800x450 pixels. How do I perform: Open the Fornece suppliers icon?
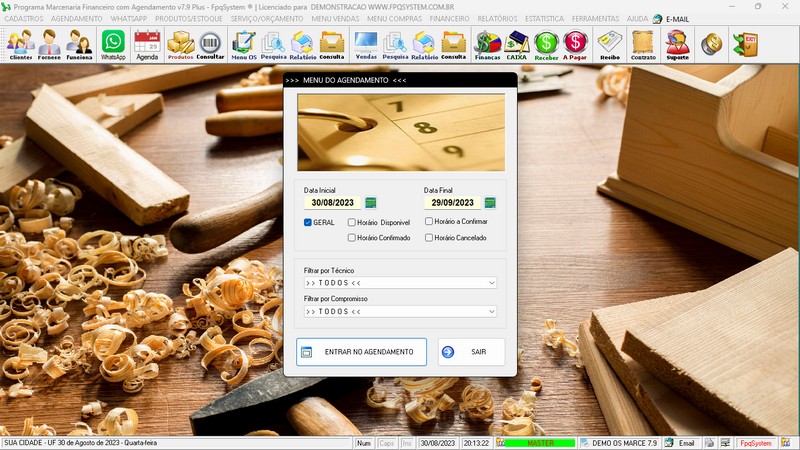point(49,44)
